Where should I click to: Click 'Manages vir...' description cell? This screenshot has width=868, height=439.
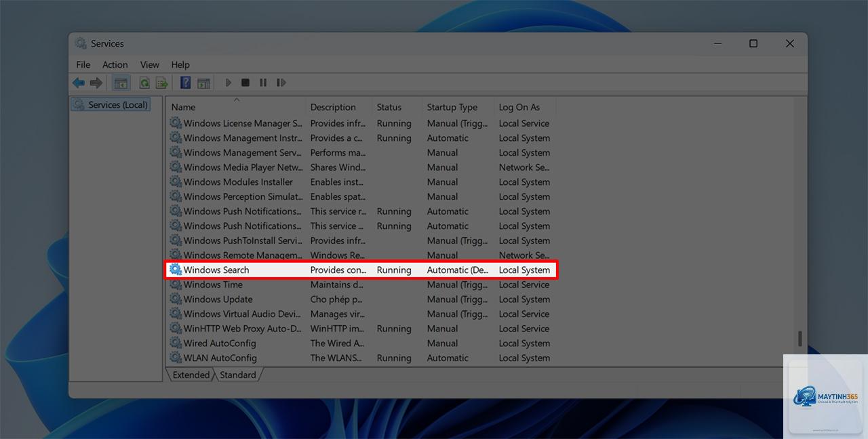click(x=338, y=314)
